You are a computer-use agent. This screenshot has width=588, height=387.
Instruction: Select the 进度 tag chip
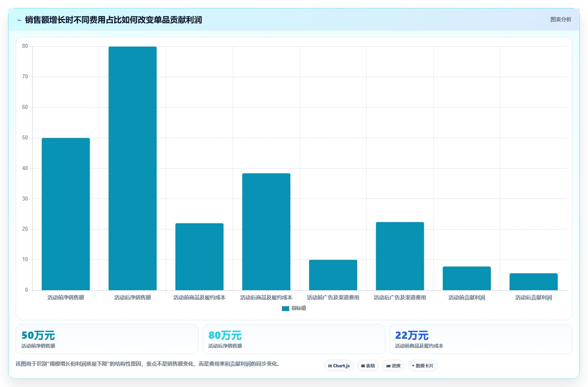(x=393, y=366)
